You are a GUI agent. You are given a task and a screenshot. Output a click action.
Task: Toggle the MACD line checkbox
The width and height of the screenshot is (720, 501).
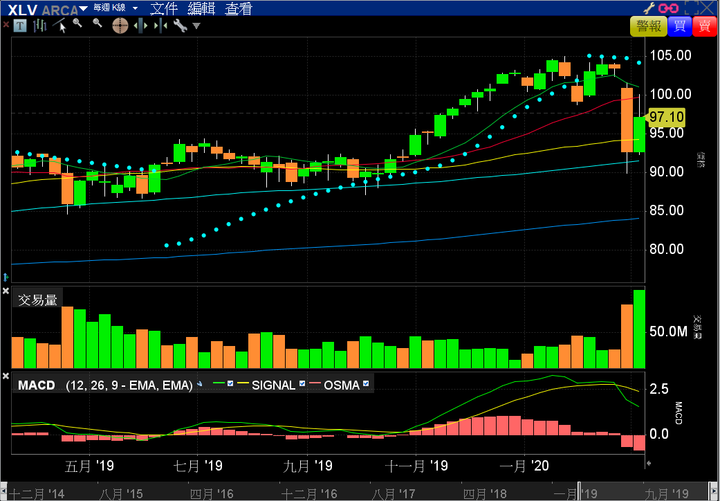click(x=231, y=383)
